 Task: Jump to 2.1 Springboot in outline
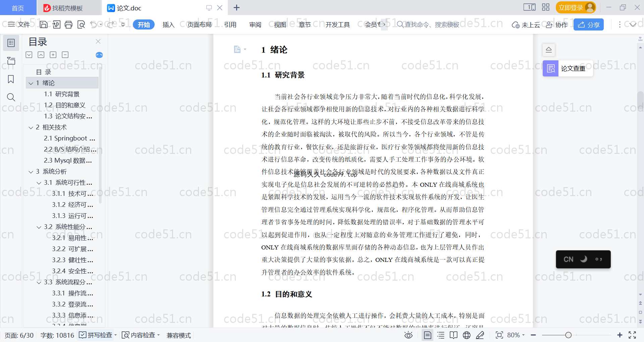click(69, 138)
